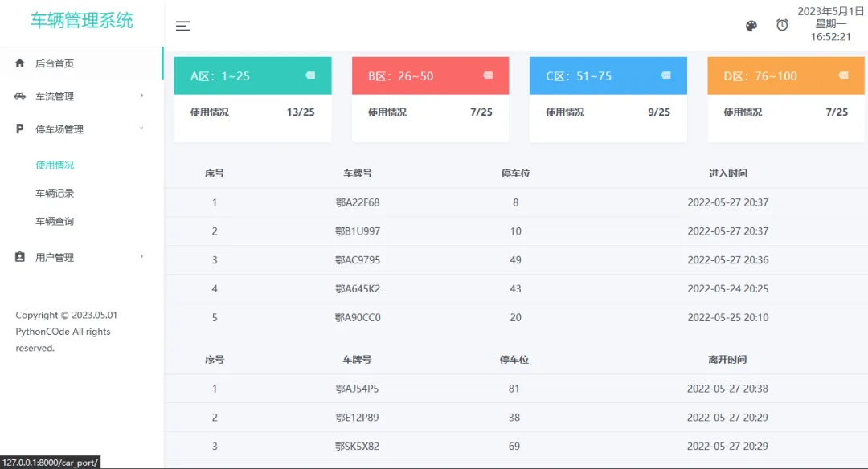
Task: Open the 车流管理 menu
Action: pos(55,97)
